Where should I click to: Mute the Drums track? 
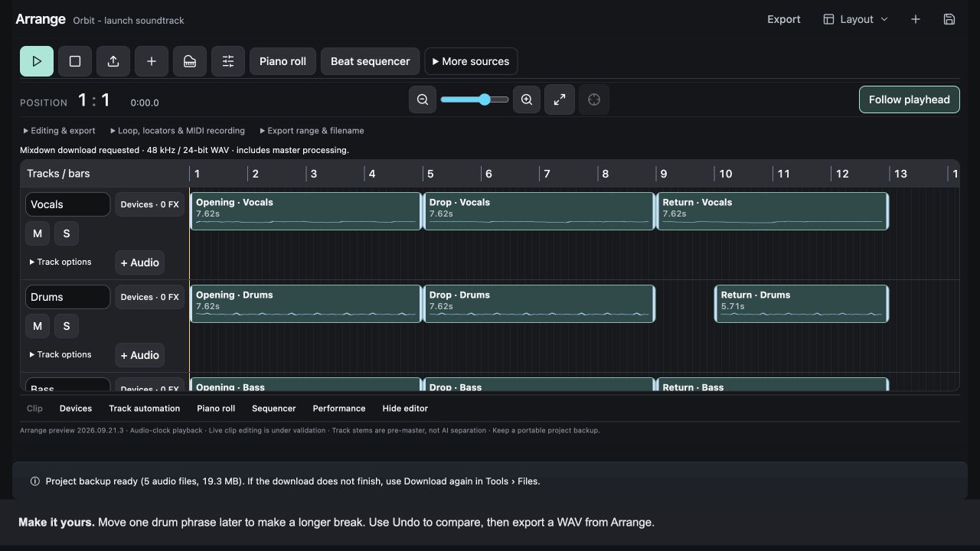click(x=38, y=326)
